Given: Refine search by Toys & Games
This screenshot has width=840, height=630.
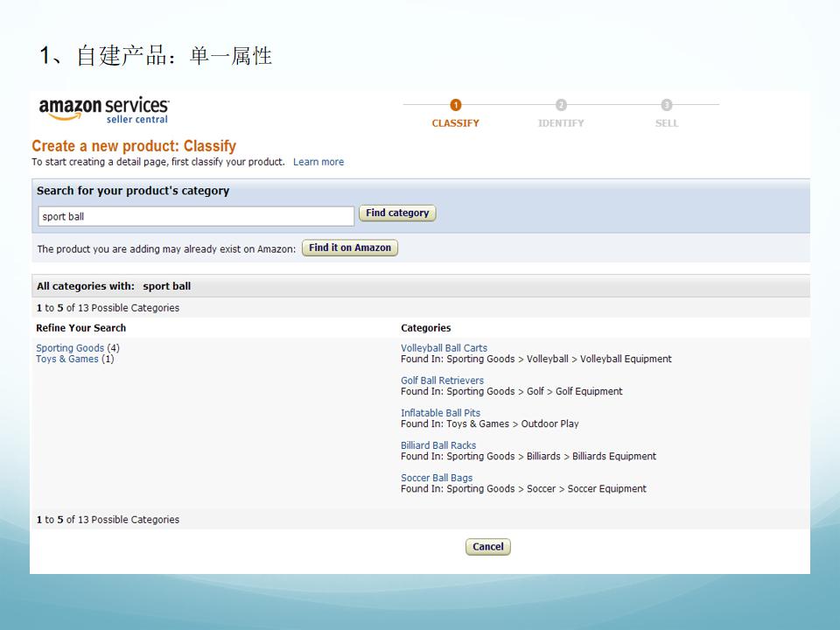Looking at the screenshot, I should click(x=67, y=359).
